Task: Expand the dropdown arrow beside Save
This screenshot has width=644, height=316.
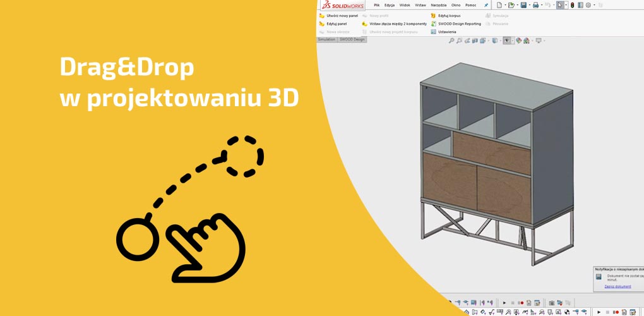Action: coord(530,5)
